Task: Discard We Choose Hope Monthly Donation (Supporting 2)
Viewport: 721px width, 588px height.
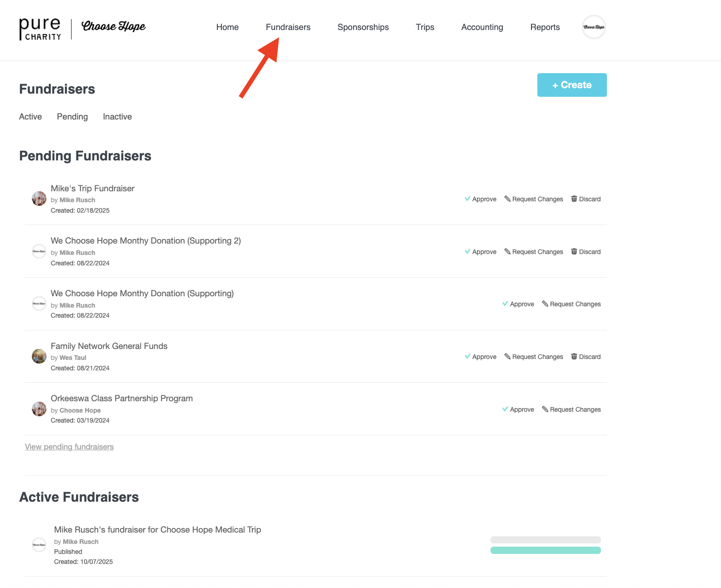Action: [586, 252]
